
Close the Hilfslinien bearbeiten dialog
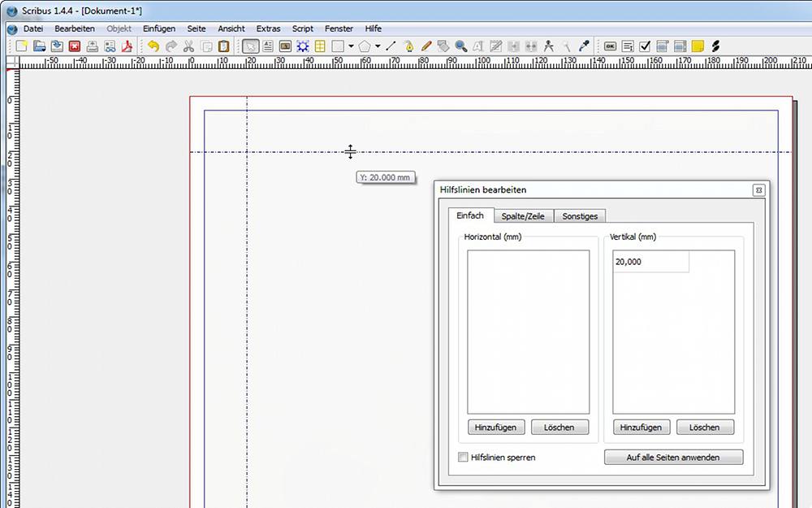[x=758, y=190]
